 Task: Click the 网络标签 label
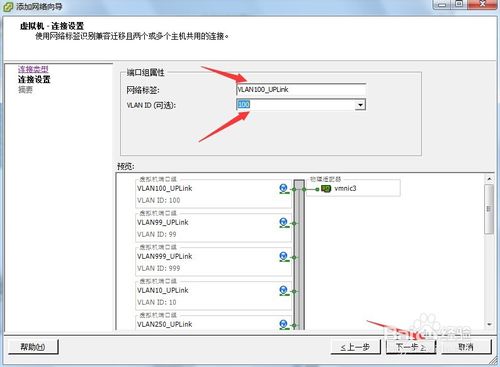tap(143, 90)
